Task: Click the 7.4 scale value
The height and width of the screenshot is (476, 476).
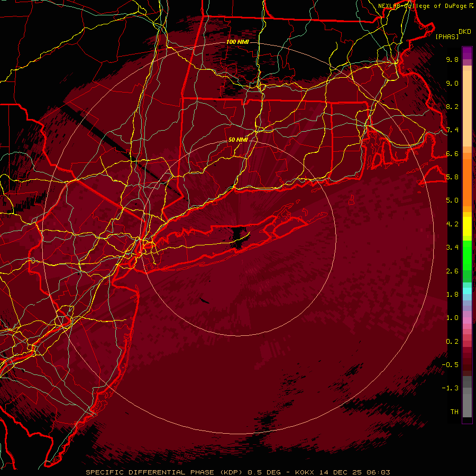Action: point(452,130)
